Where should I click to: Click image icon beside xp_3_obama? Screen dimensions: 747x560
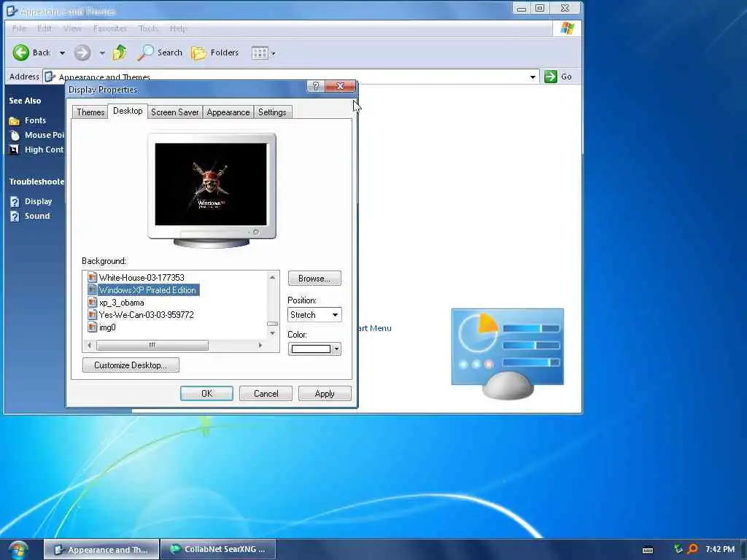(x=93, y=303)
